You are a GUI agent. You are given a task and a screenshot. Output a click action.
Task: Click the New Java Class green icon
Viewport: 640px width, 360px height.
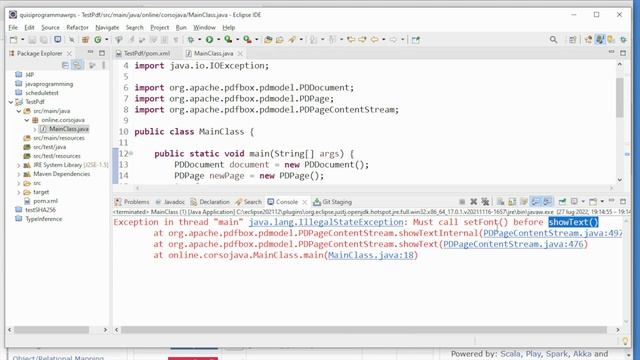click(98, 40)
